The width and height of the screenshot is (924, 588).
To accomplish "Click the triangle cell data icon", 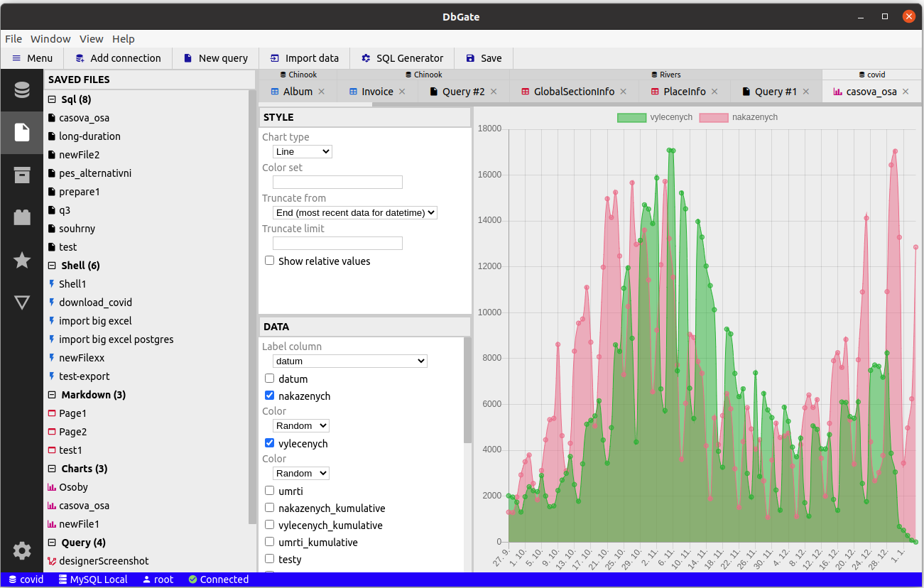I will click(22, 303).
